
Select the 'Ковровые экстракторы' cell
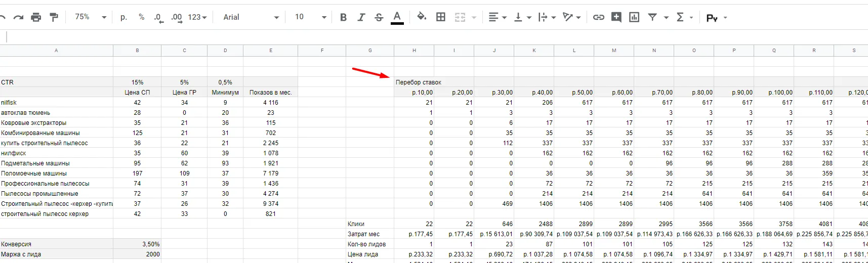[56, 122]
